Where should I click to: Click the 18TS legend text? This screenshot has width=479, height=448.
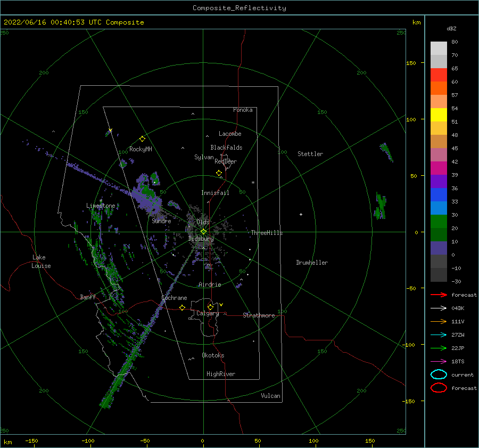[458, 362]
